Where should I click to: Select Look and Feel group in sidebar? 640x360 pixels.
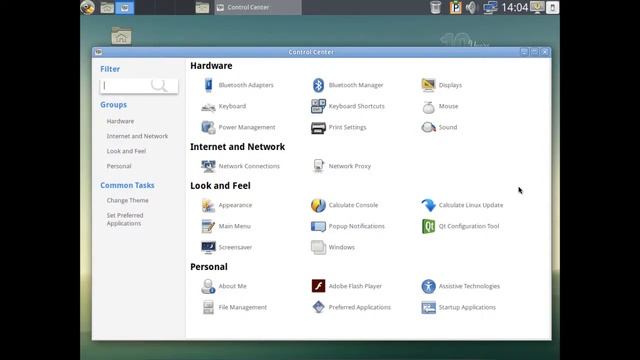pyautogui.click(x=126, y=151)
